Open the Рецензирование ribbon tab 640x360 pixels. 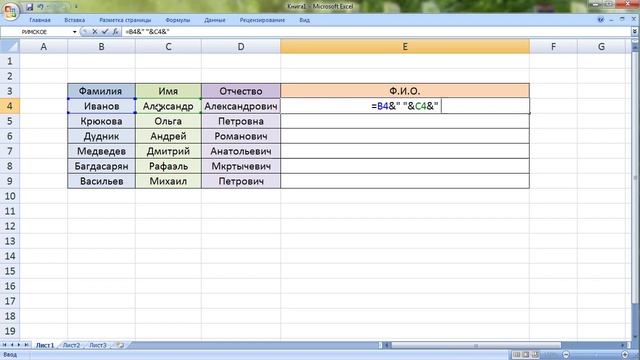[x=262, y=20]
